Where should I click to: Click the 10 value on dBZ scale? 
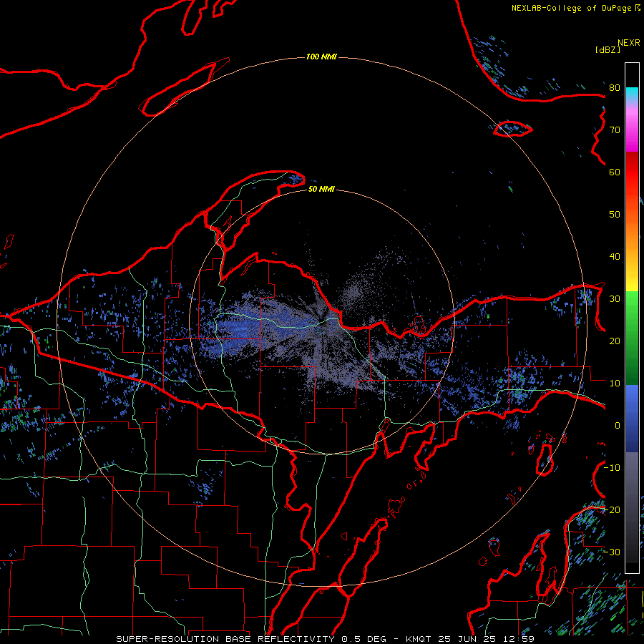tap(615, 384)
